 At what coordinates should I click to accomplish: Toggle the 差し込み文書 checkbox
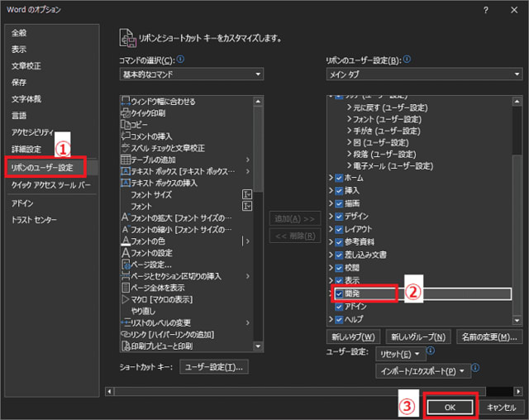(339, 254)
